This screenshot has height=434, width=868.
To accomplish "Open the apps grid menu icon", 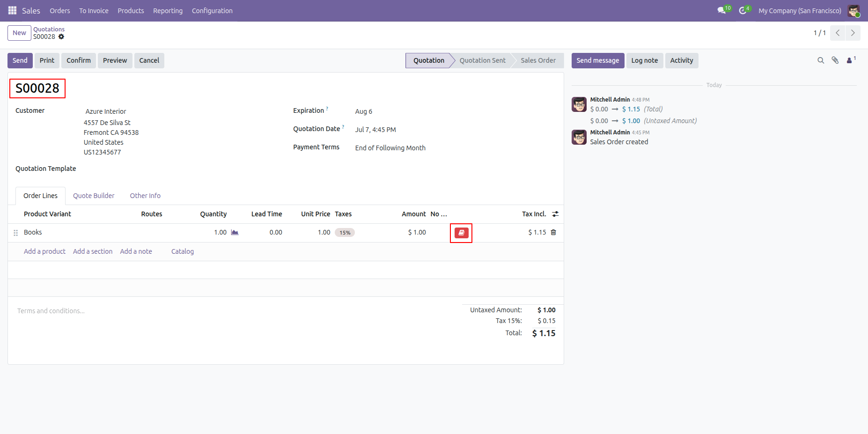I will coord(12,10).
